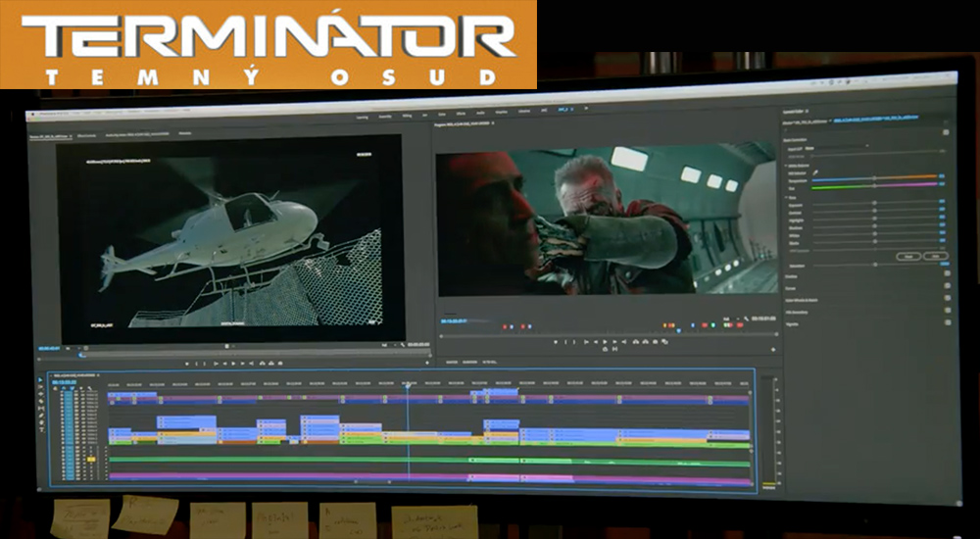Collapse the White Balance section
This screenshot has height=539, width=980.
click(x=786, y=166)
